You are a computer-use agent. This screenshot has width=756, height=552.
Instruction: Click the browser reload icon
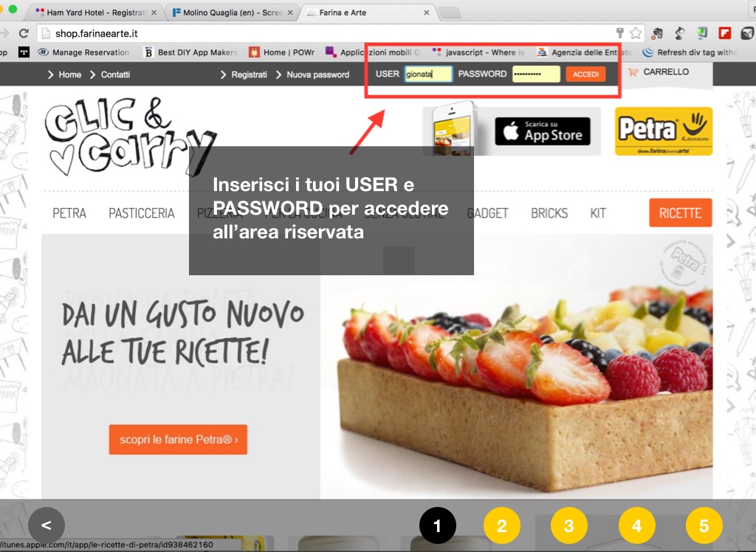24,33
